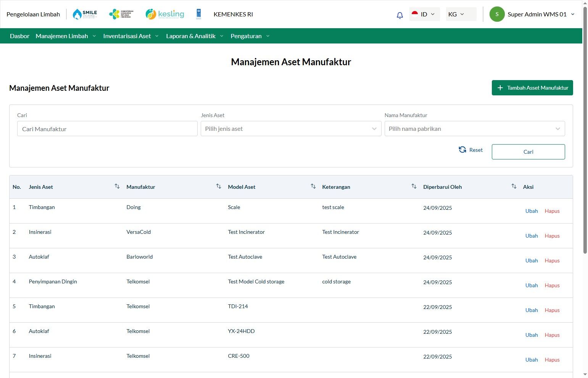588x378 pixels.
Task: Open the notifications bell icon
Action: click(x=400, y=15)
